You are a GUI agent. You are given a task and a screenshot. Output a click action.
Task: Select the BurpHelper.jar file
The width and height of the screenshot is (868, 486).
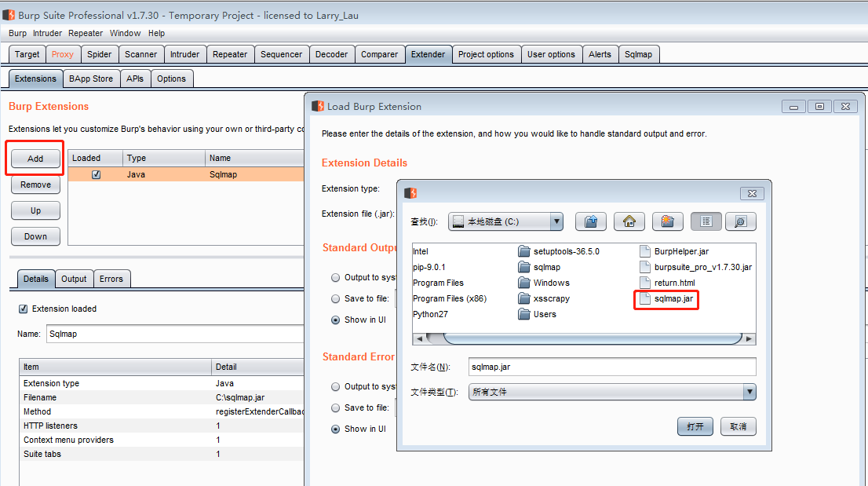click(x=674, y=251)
